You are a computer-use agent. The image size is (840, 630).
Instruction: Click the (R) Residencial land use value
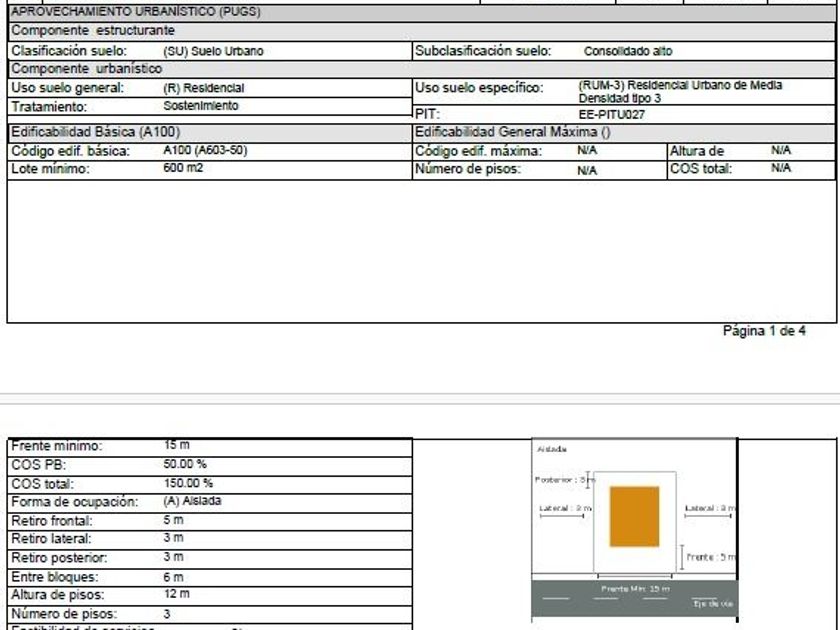[204, 88]
